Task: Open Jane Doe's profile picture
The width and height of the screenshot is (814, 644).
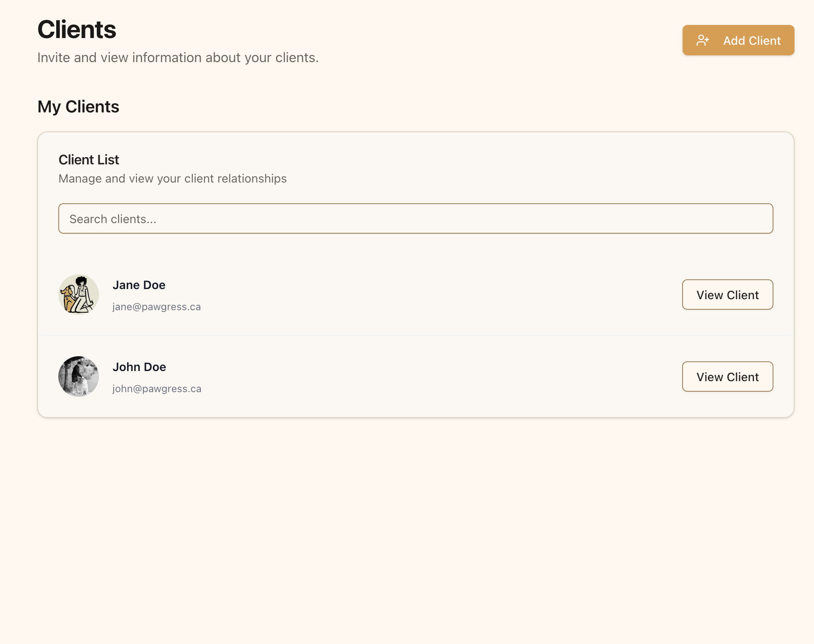Action: click(78, 294)
